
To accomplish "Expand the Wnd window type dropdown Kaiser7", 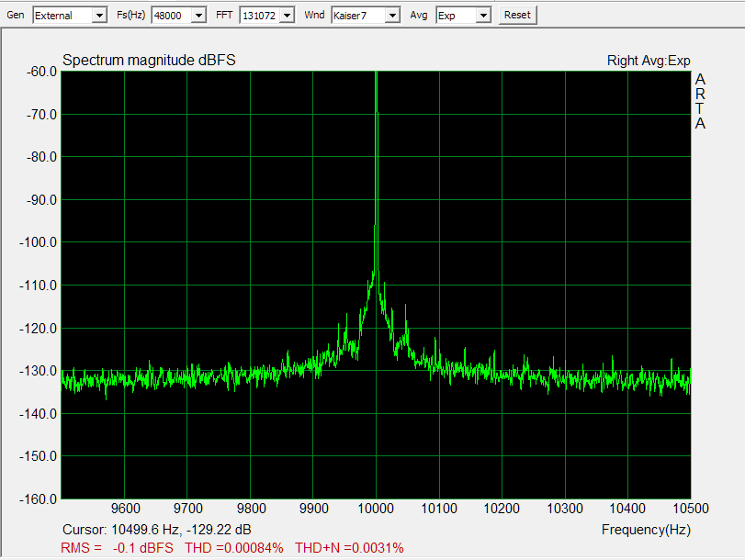I will (366, 16).
